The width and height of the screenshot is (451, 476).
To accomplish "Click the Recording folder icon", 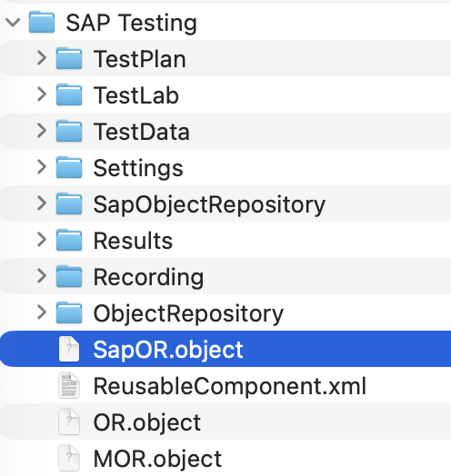I will 69,276.
